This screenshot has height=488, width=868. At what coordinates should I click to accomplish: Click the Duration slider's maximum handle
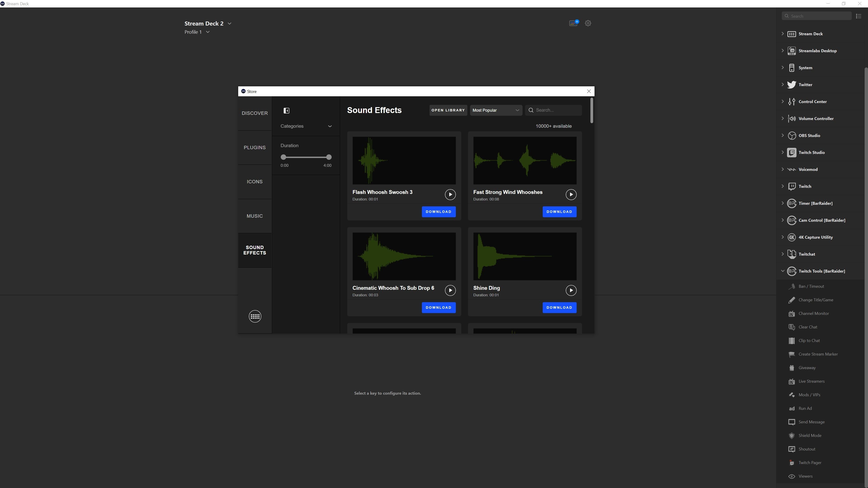coord(329,157)
